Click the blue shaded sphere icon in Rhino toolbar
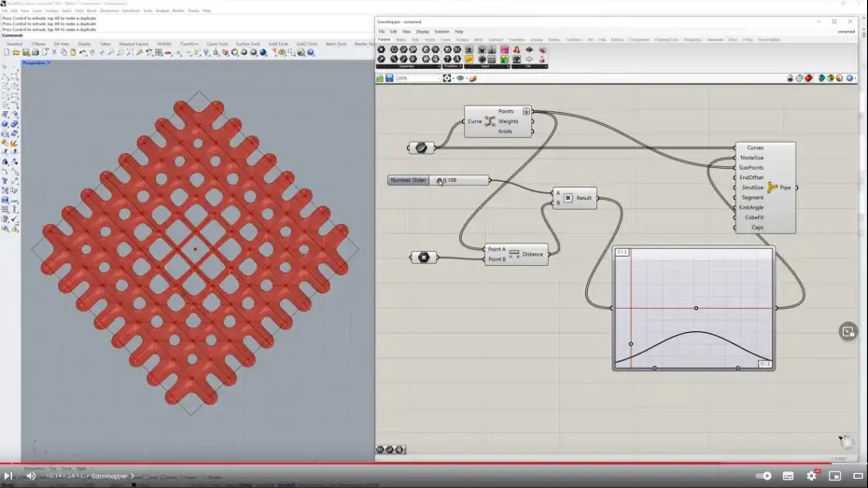Screen dimensions: 868x488 pos(263,52)
